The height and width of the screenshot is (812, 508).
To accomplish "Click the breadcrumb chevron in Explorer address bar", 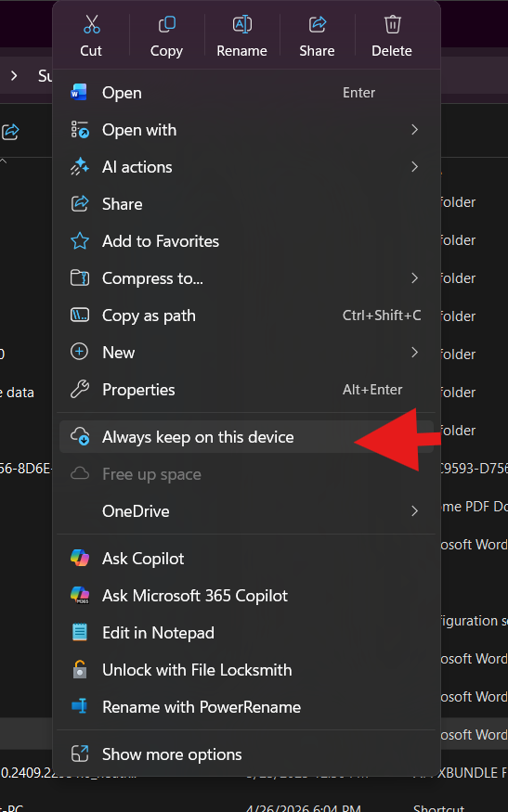I will (x=14, y=76).
